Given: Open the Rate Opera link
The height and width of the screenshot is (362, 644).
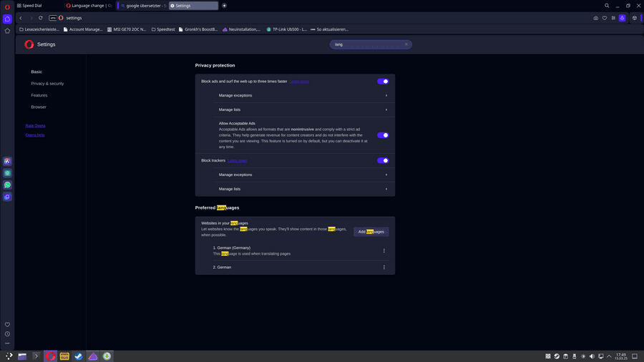Looking at the screenshot, I should tap(35, 126).
